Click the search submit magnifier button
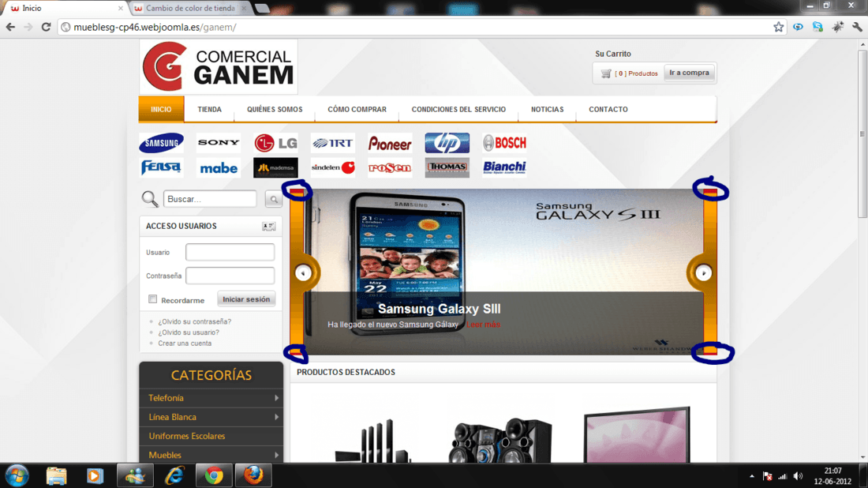 pos(274,199)
